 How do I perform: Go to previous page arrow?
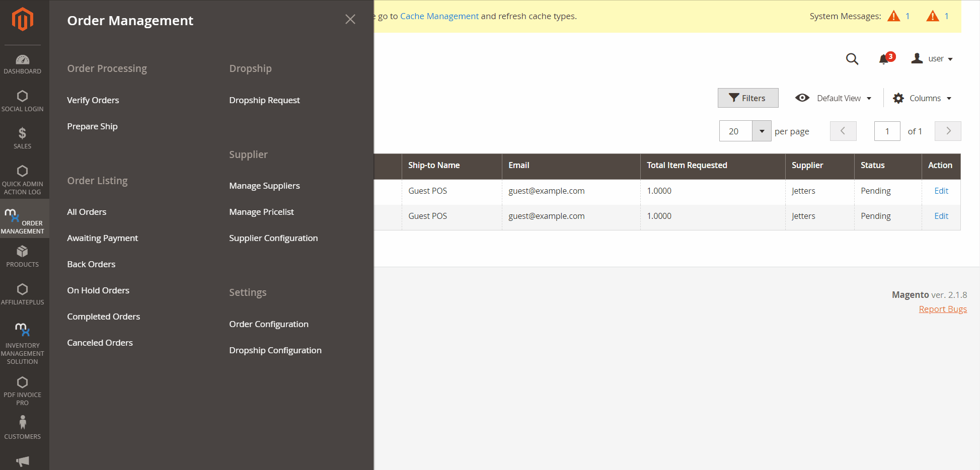point(843,131)
